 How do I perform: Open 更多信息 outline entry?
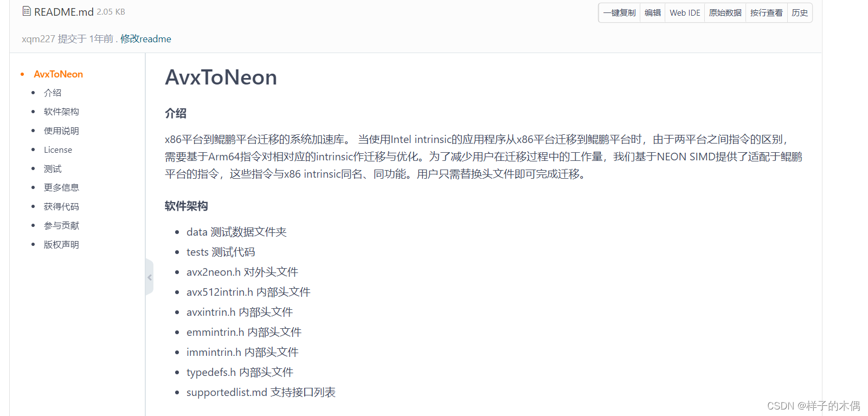(61, 188)
